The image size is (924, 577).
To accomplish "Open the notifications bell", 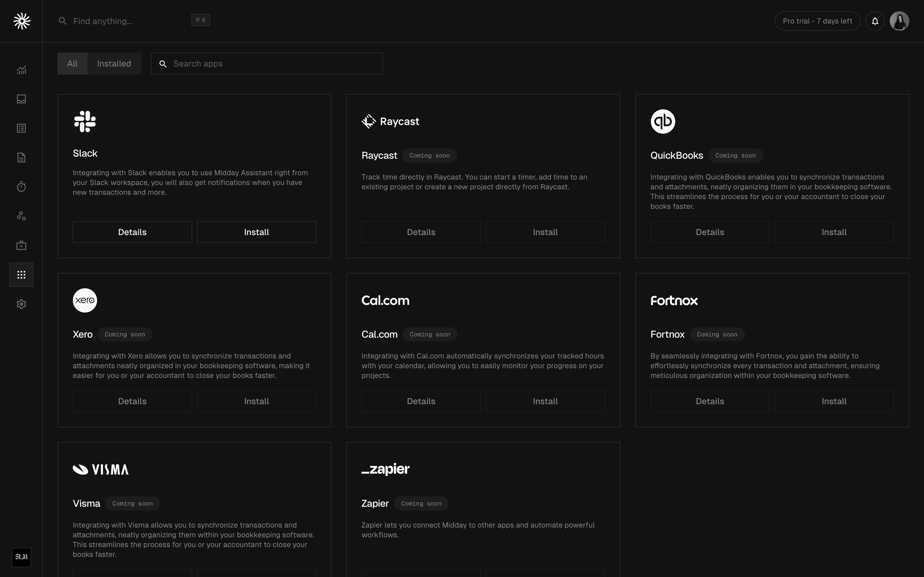I will tap(875, 21).
